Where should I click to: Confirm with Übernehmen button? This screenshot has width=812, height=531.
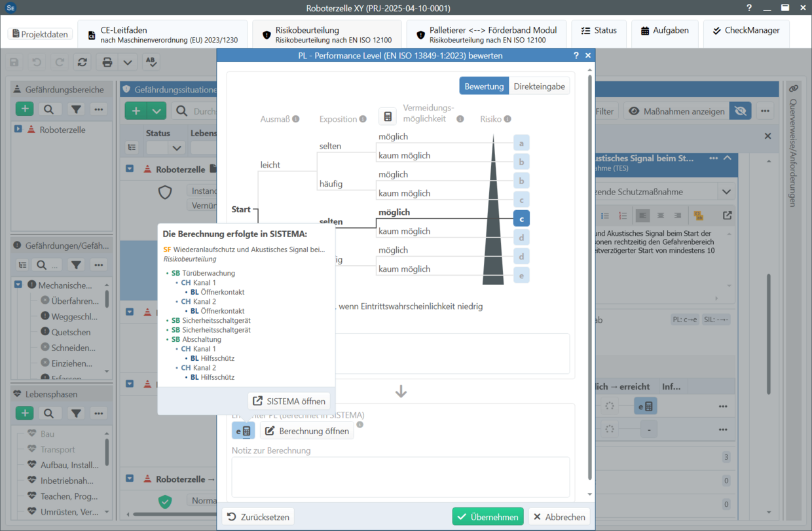(488, 517)
